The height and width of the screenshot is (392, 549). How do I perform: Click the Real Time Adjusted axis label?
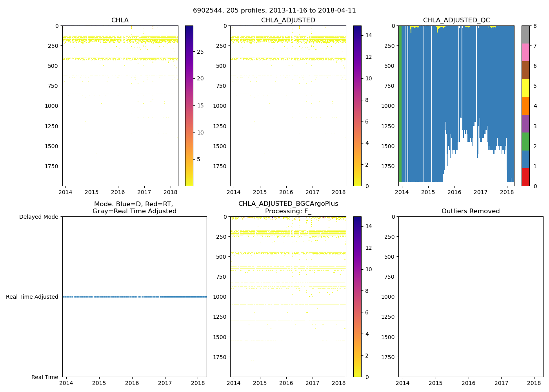pyautogui.click(x=32, y=297)
